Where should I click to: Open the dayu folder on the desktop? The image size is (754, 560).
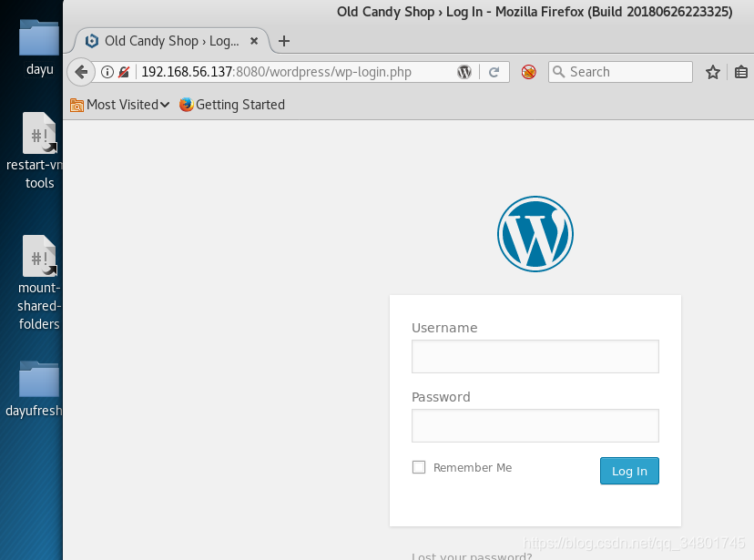(39, 47)
